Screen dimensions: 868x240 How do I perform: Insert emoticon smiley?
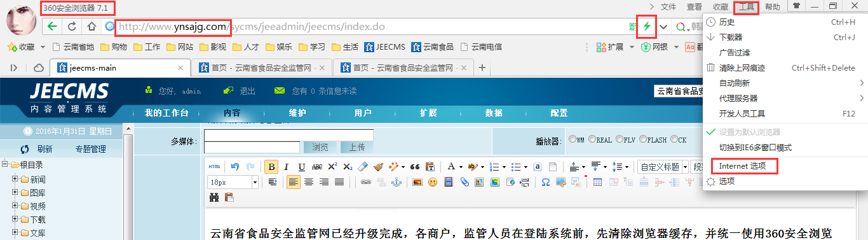coord(433,182)
